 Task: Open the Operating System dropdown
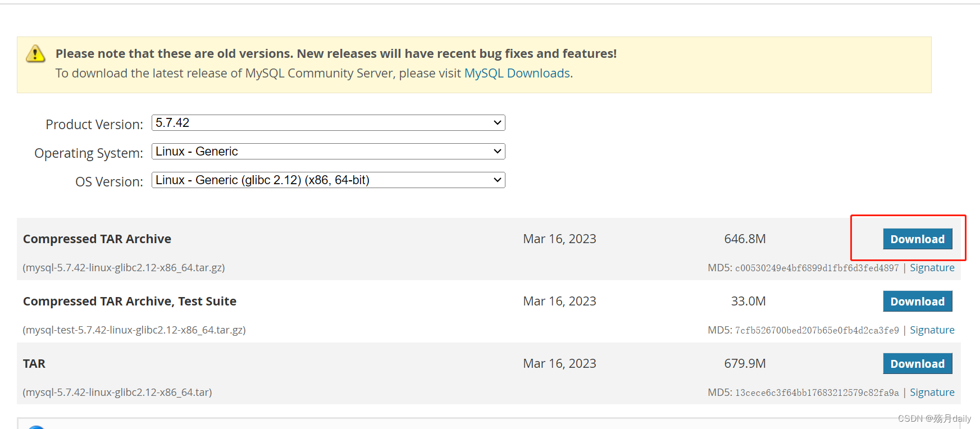click(329, 152)
